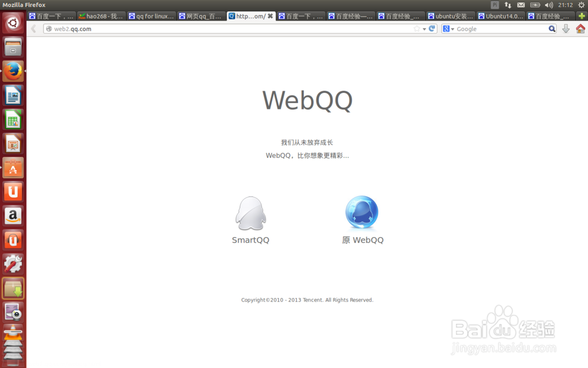
Task: Open a new tab with plus icon
Action: pyautogui.click(x=582, y=16)
